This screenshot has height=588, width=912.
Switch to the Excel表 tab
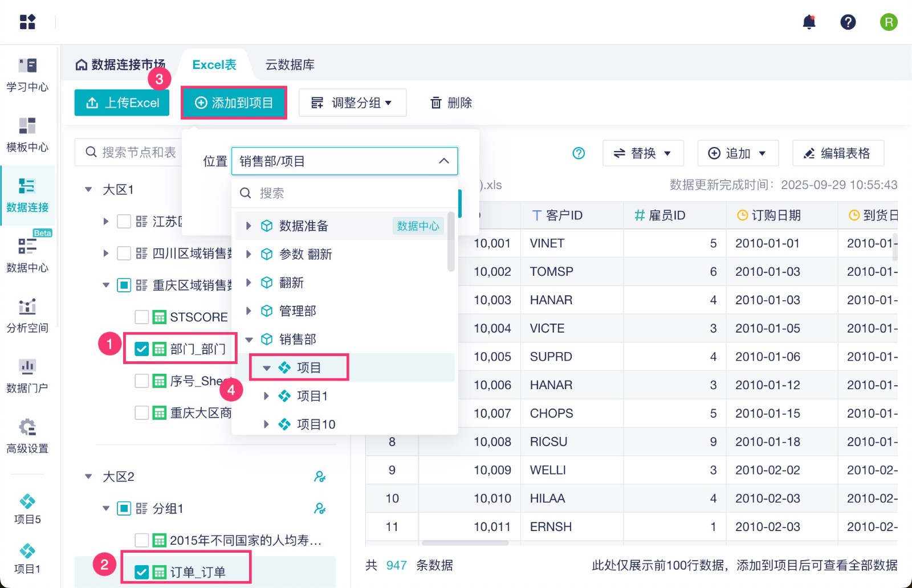pyautogui.click(x=214, y=64)
